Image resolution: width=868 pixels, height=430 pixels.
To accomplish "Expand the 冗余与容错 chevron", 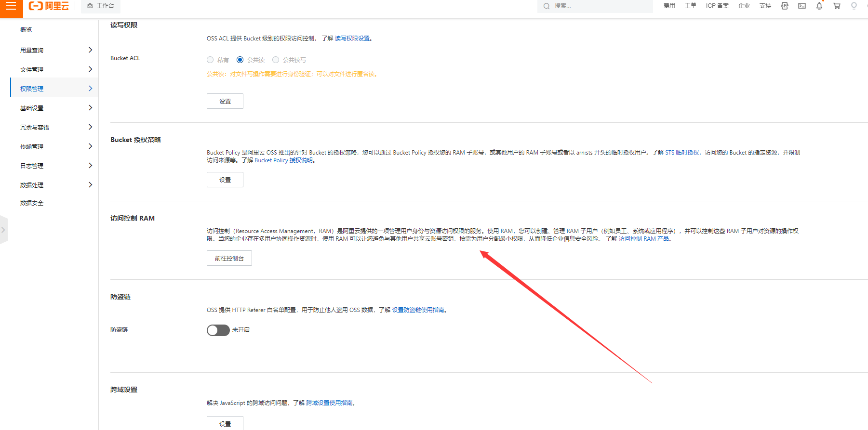I will pos(90,127).
